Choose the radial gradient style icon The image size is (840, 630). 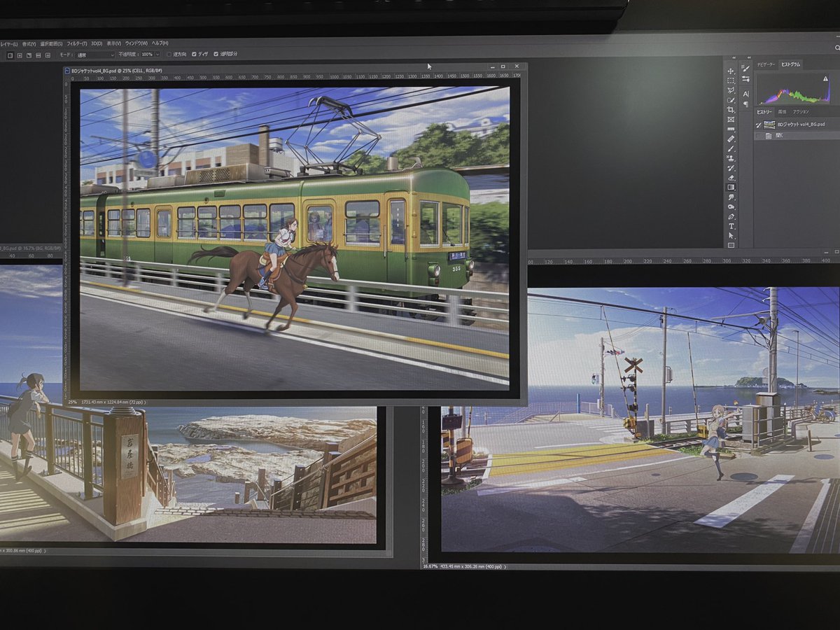(20, 55)
